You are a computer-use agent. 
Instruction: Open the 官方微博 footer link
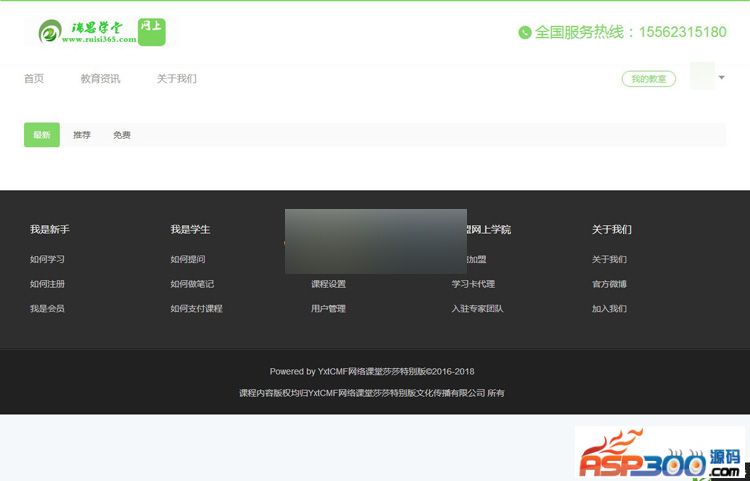tap(609, 284)
